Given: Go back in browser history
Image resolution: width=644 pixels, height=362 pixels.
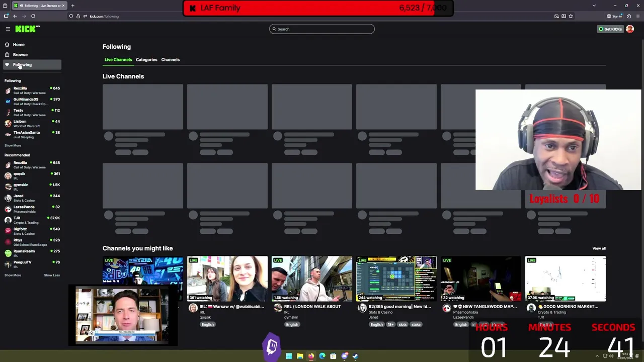Looking at the screenshot, I should pyautogui.click(x=15, y=16).
